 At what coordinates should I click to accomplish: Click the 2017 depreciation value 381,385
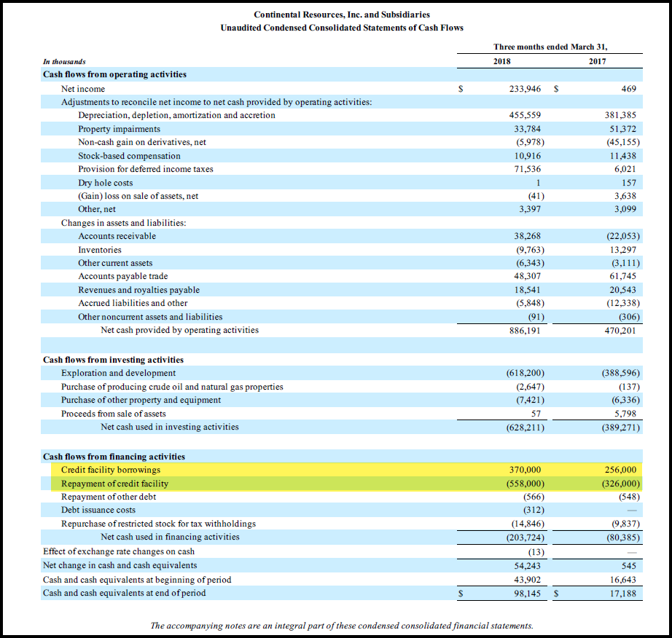point(620,115)
